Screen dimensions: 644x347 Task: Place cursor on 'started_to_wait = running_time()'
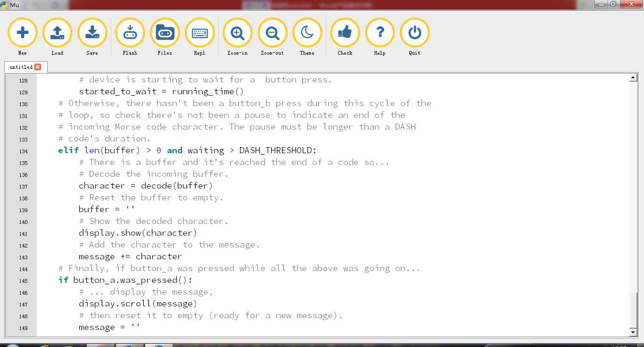click(x=161, y=91)
